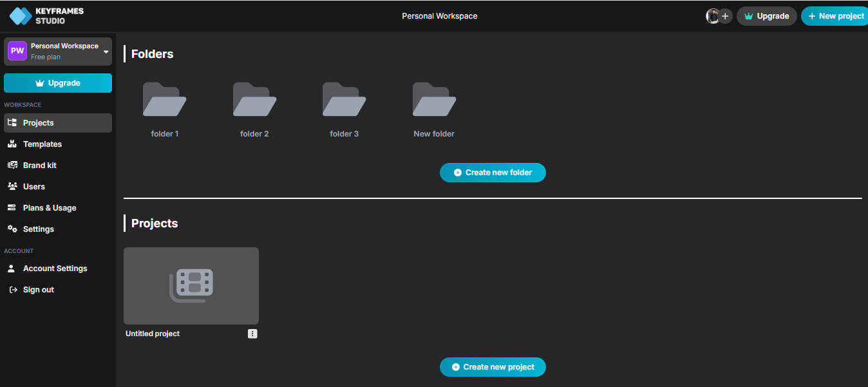
Task: Create a new folder
Action: tap(493, 172)
